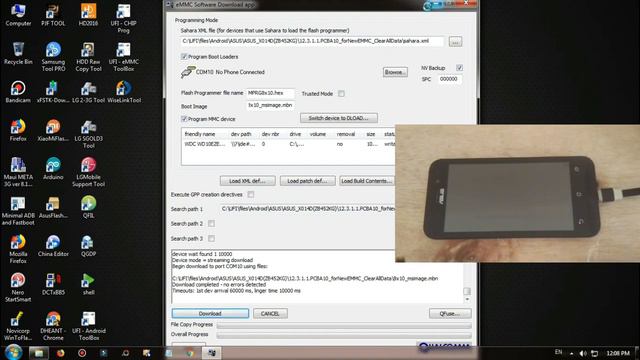Click the taskbar clock showing 12:08 PM

[x=618, y=353]
